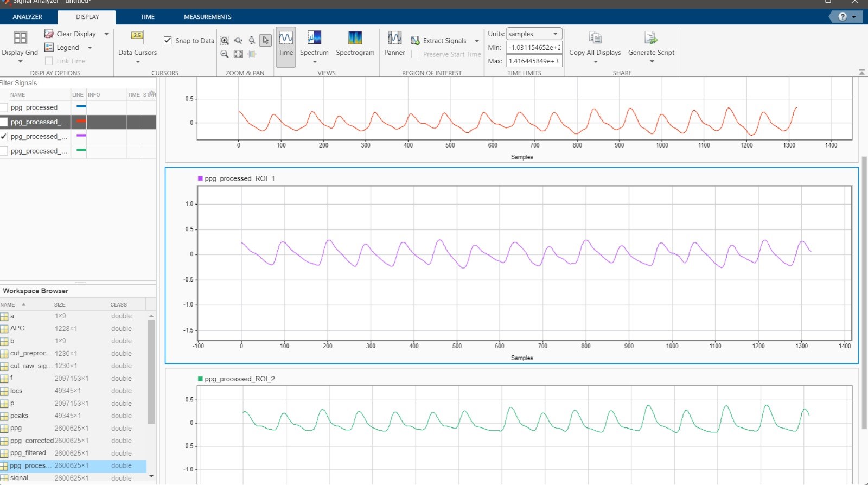Expand the Legend dropdown arrow
This screenshot has width=868, height=485.
tap(90, 48)
